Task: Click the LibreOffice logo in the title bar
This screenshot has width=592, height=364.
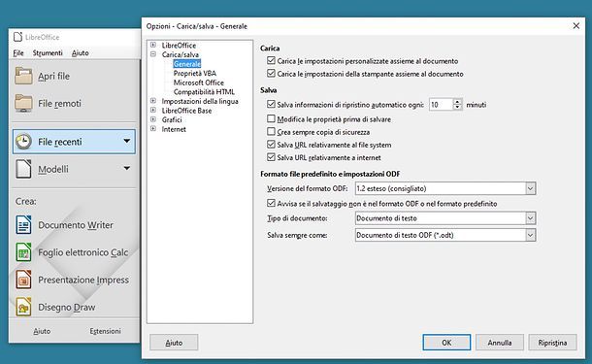Action: 17,37
